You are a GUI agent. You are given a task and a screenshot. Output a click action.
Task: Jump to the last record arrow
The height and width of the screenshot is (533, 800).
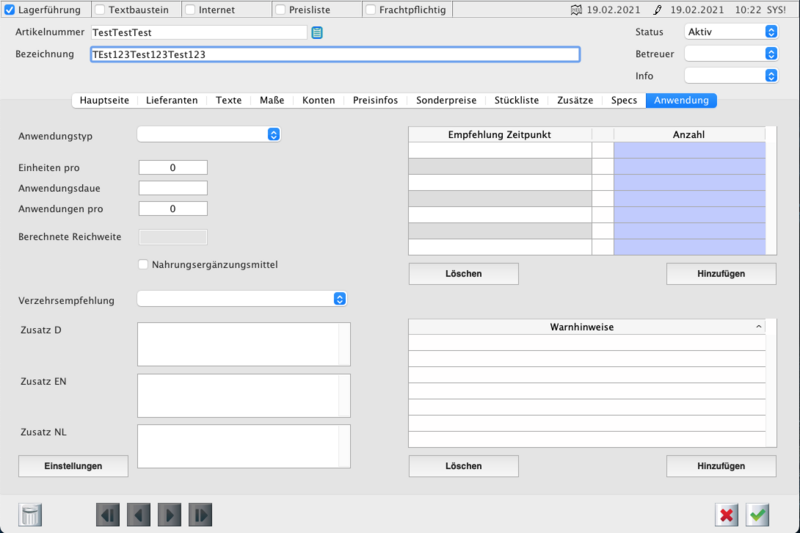pyautogui.click(x=201, y=515)
